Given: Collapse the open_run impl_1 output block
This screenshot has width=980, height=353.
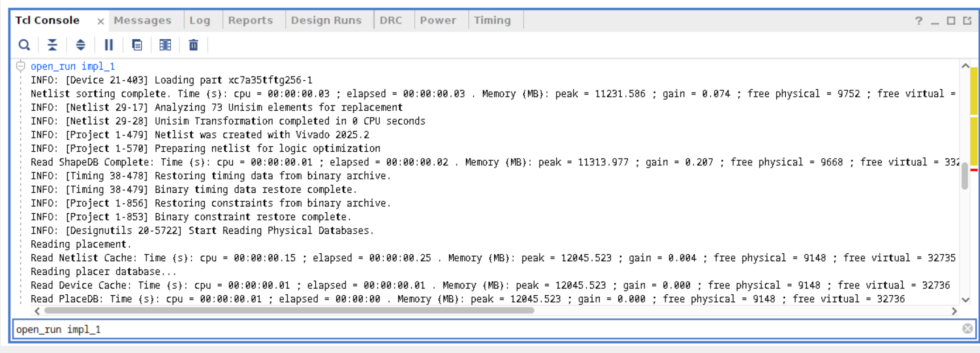Looking at the screenshot, I should point(21,66).
